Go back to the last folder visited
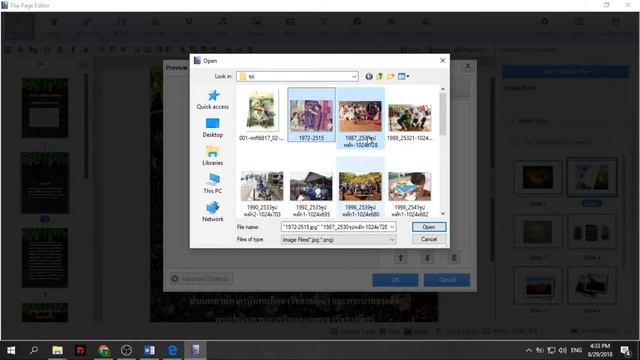 click(369, 76)
